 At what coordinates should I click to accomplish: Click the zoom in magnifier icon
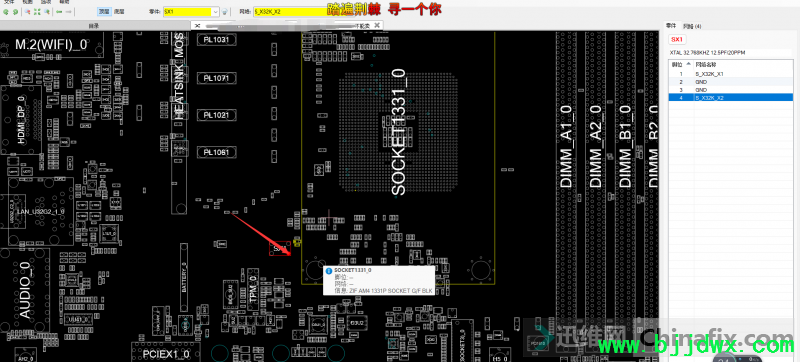28,12
